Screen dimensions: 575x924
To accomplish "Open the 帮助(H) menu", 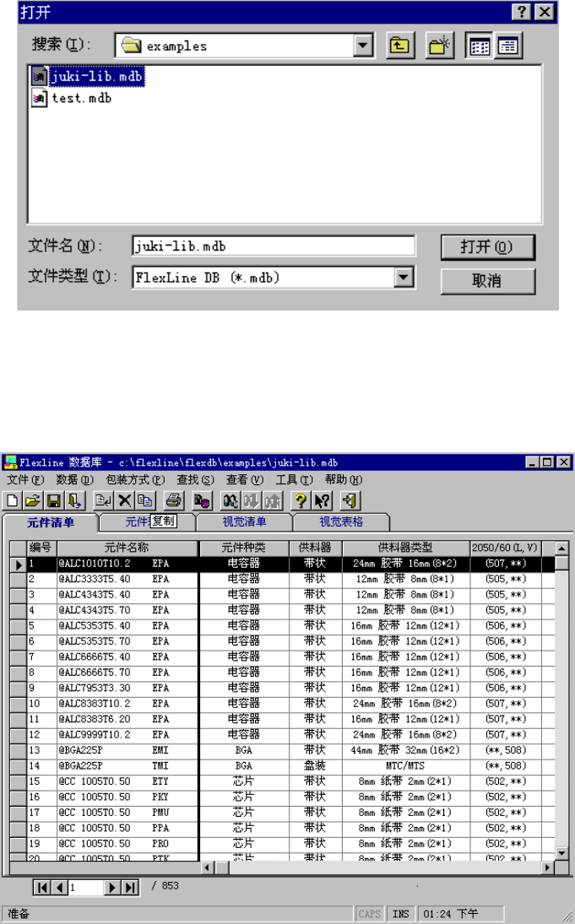I will point(344,479).
